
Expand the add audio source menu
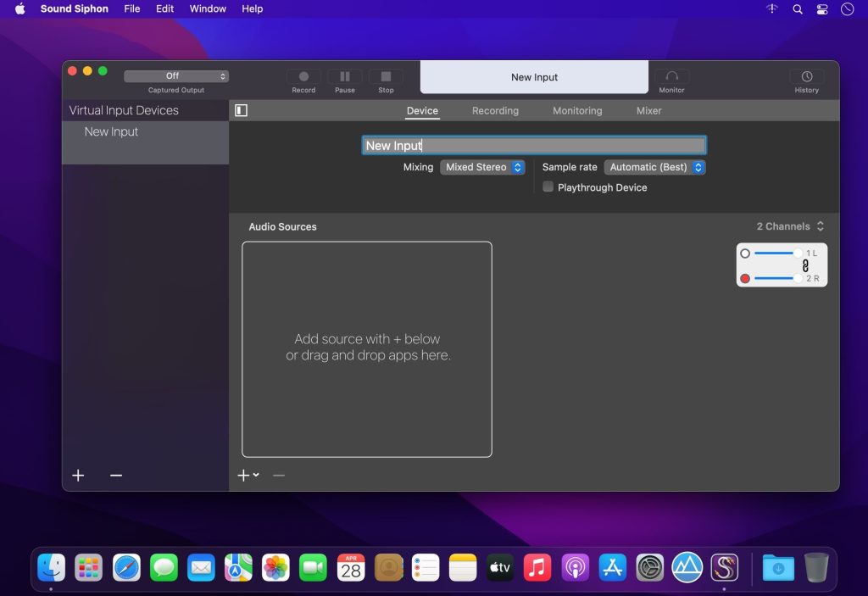(x=248, y=476)
